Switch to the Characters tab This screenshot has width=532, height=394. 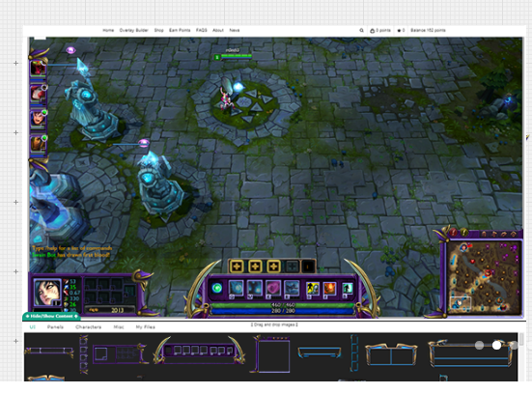88,327
